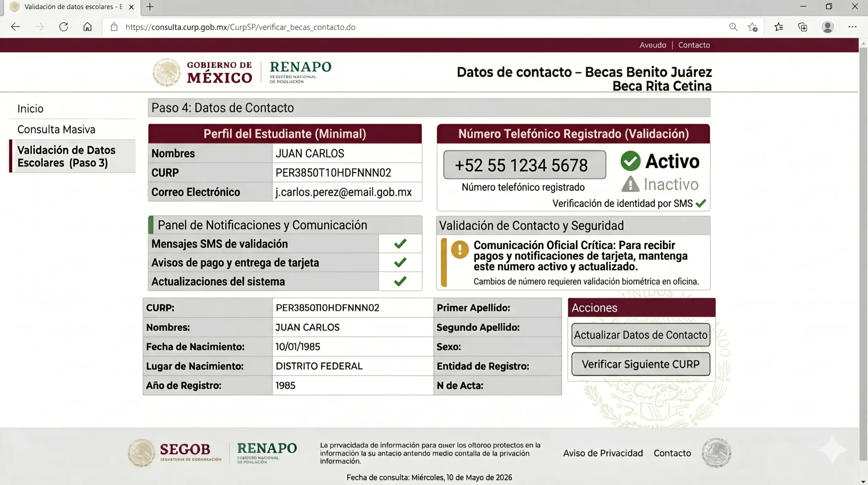Select Validación de Datos Escolares sidebar item
The width and height of the screenshot is (868, 485).
pyautogui.click(x=72, y=156)
